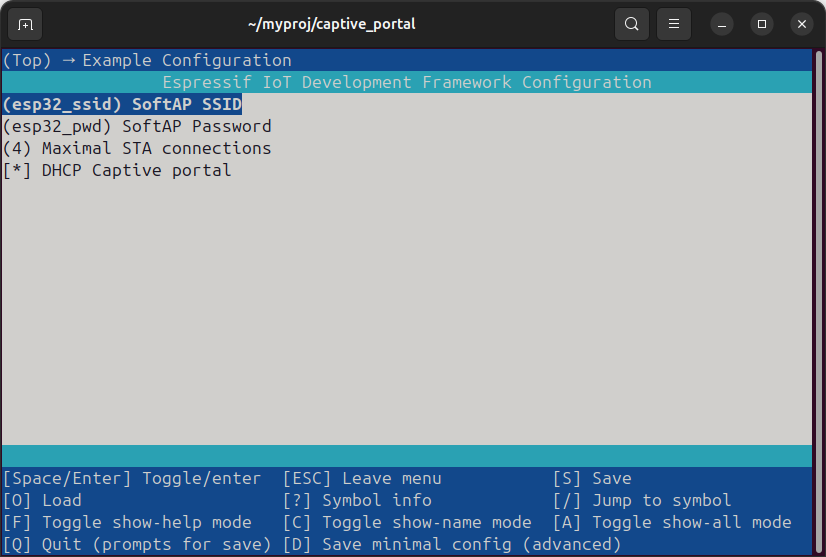Select the Maximal STA connections entry

137,149
